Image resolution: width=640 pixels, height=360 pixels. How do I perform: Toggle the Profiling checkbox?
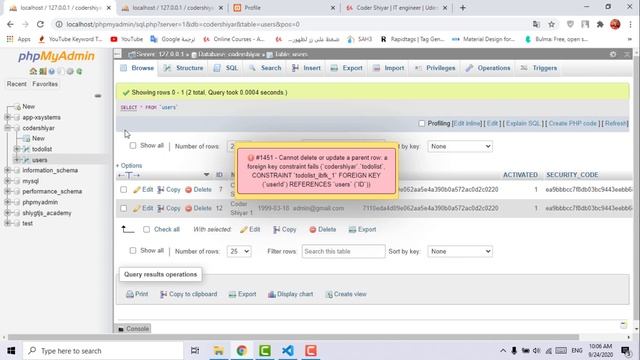[422, 123]
